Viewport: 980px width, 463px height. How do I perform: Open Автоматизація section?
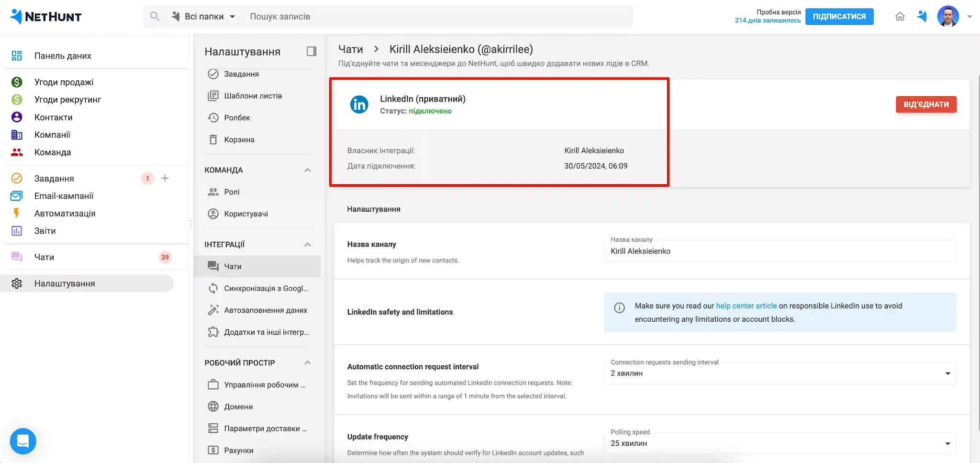[x=65, y=214]
